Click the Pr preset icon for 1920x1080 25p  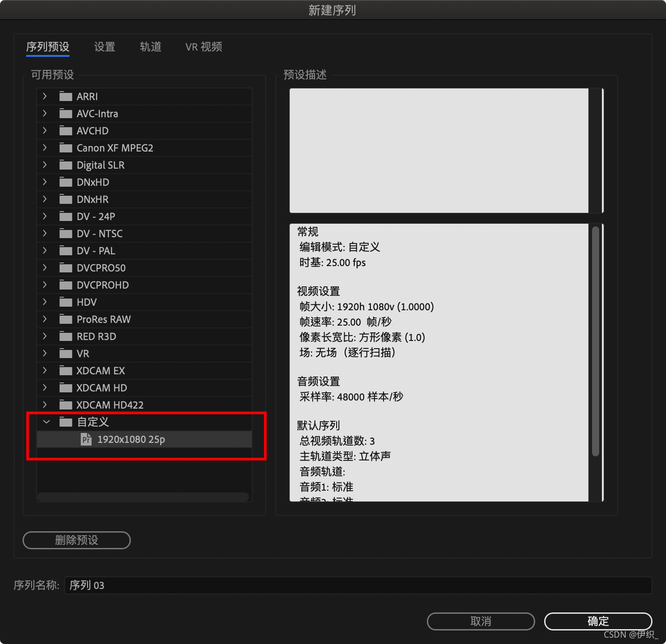click(x=86, y=439)
